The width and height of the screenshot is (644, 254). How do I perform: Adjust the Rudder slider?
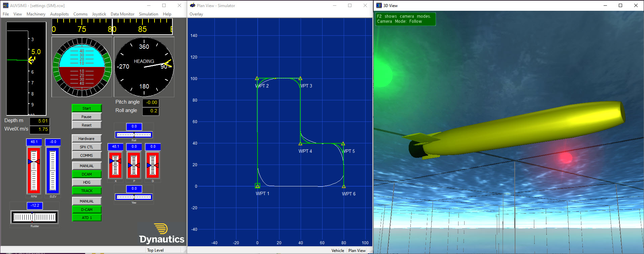pos(34,217)
